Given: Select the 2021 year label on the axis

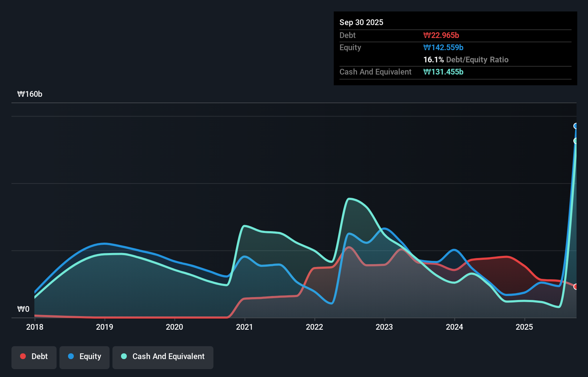Looking at the screenshot, I should [245, 327].
